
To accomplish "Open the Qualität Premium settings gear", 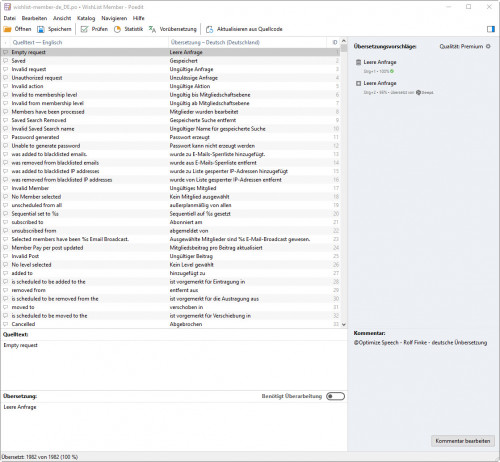I will click(488, 46).
